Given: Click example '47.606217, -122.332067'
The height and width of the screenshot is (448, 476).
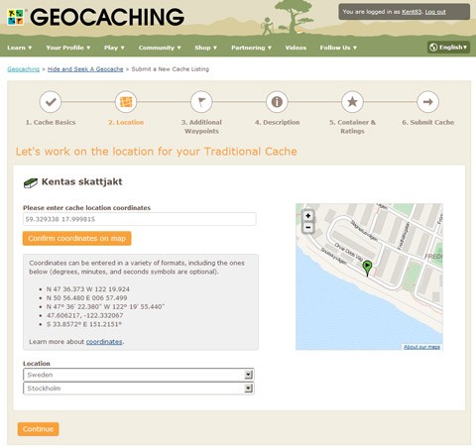Looking at the screenshot, I should pos(84,315).
